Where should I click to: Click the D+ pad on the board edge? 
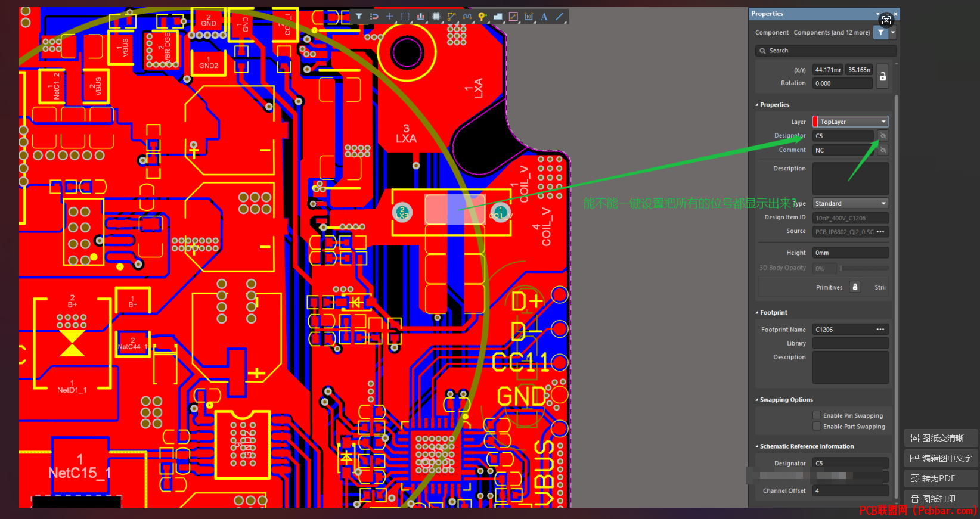click(559, 295)
